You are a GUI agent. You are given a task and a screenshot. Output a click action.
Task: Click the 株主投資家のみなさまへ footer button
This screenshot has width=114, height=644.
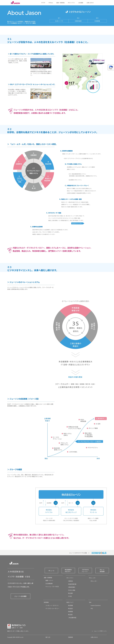coord(68,571)
